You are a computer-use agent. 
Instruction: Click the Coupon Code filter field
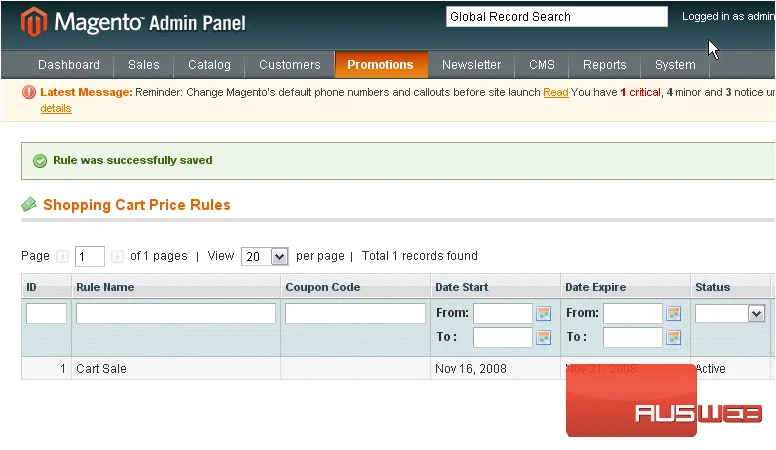tap(355, 313)
